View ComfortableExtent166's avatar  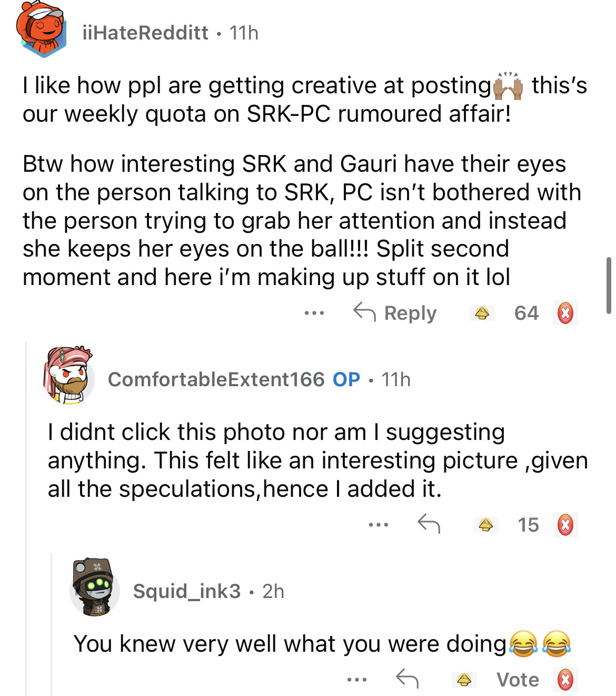(68, 376)
